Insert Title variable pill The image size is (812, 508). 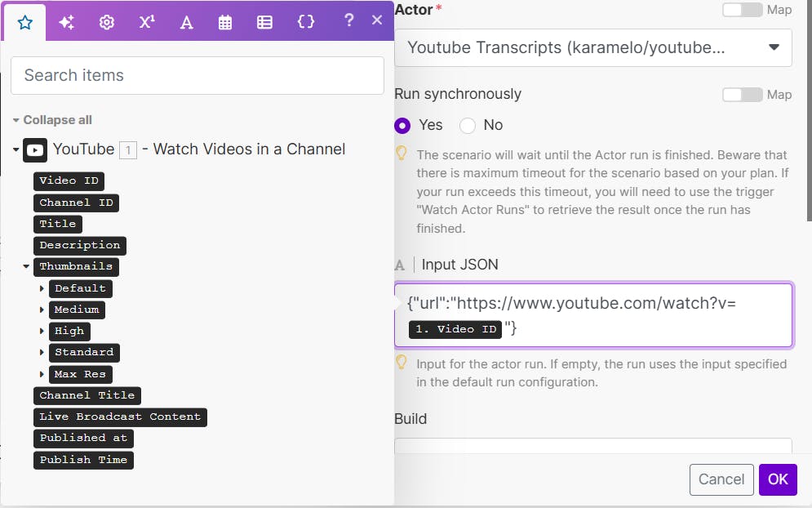[x=58, y=224]
